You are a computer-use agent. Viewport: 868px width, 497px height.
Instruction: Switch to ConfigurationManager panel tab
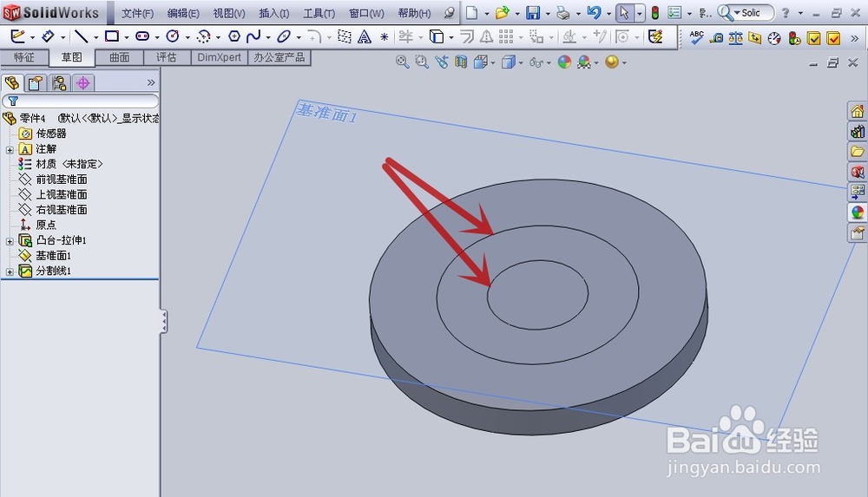pyautogui.click(x=59, y=83)
